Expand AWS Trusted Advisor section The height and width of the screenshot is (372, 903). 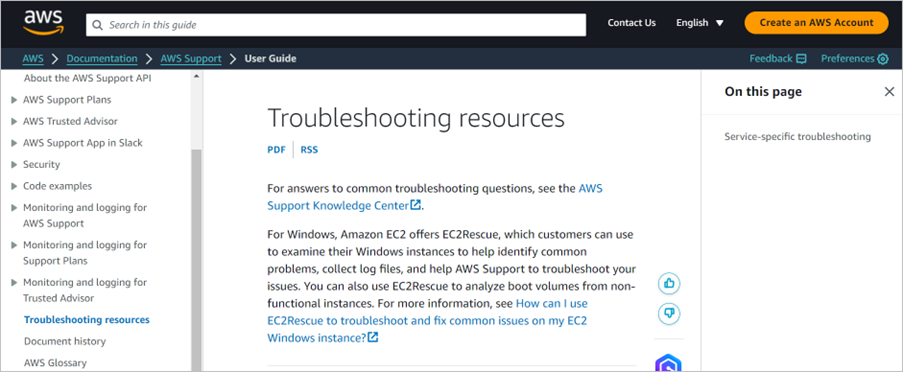pos(14,122)
